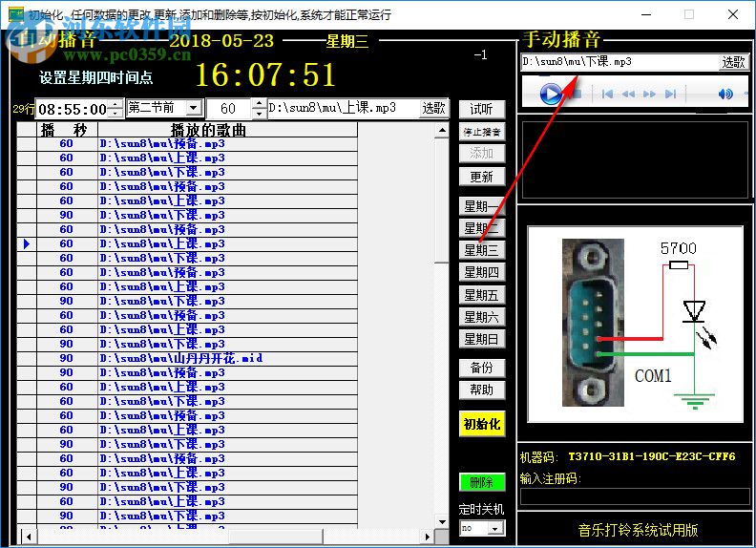Viewport: 756px width, 548px height.
Task: Click 选歌 button next to 上课.mp3
Action: [433, 108]
